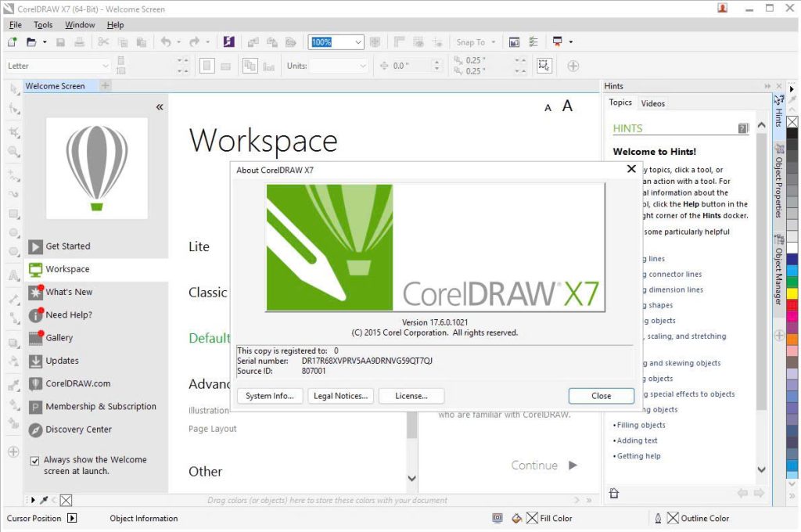The height and width of the screenshot is (532, 801).
Task: Collapse the Welcome sidebar with double chevron
Action: point(160,106)
